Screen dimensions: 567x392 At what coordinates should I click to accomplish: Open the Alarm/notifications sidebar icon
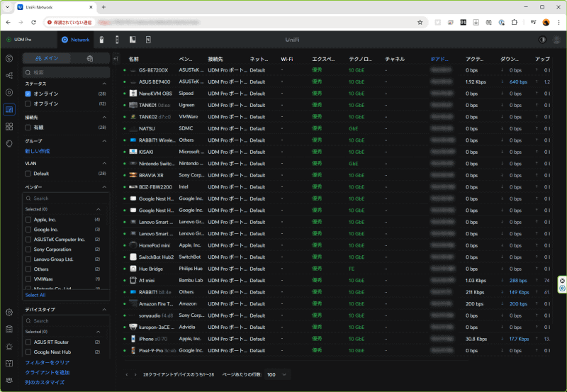coord(9,347)
